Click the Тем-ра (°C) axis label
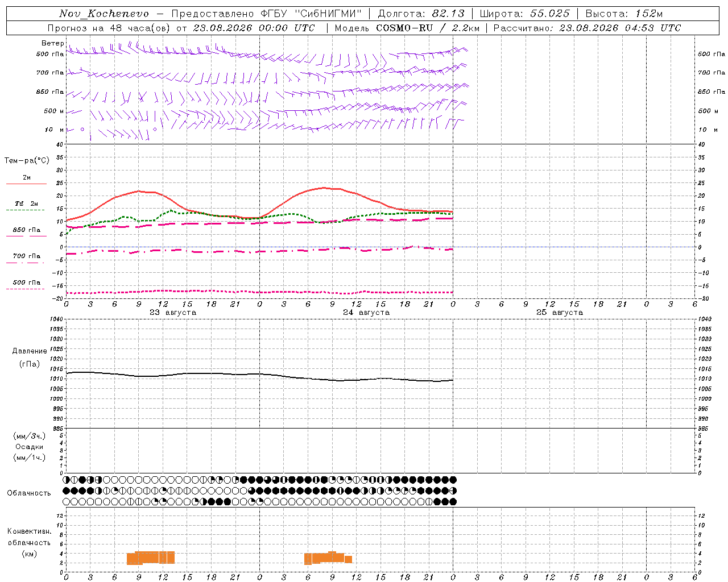Image resolution: width=728 pixels, height=582 pixels. pos(27,161)
